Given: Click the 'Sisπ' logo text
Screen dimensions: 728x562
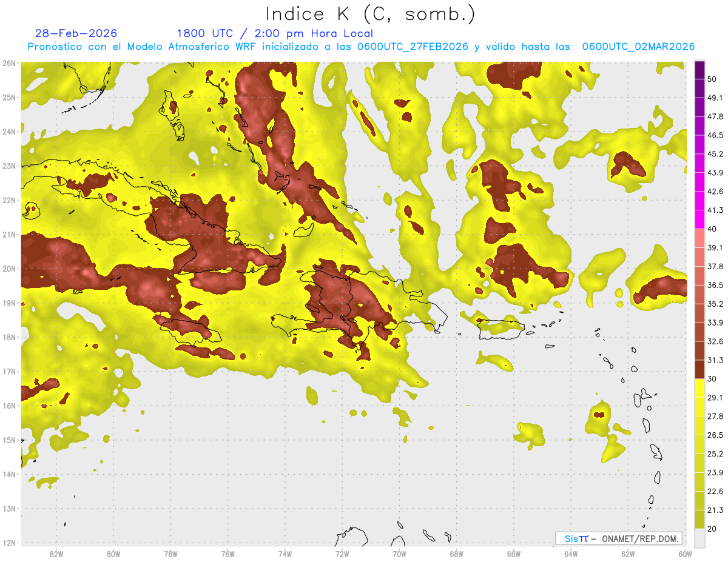Looking at the screenshot, I should point(576,538).
